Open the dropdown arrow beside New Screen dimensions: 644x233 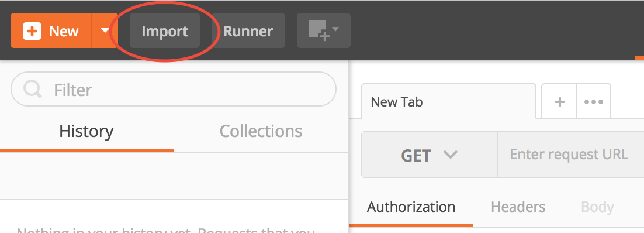[105, 31]
